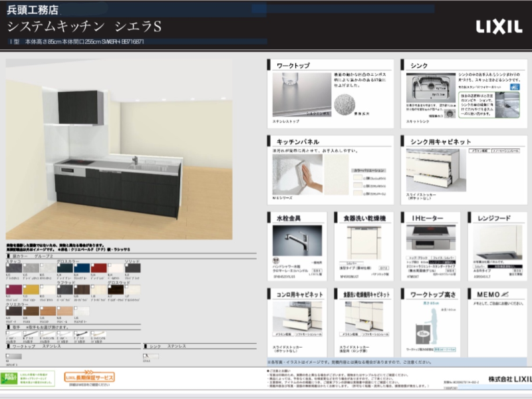
Task: Click the ワークトップ section heading
Action: coord(293,65)
